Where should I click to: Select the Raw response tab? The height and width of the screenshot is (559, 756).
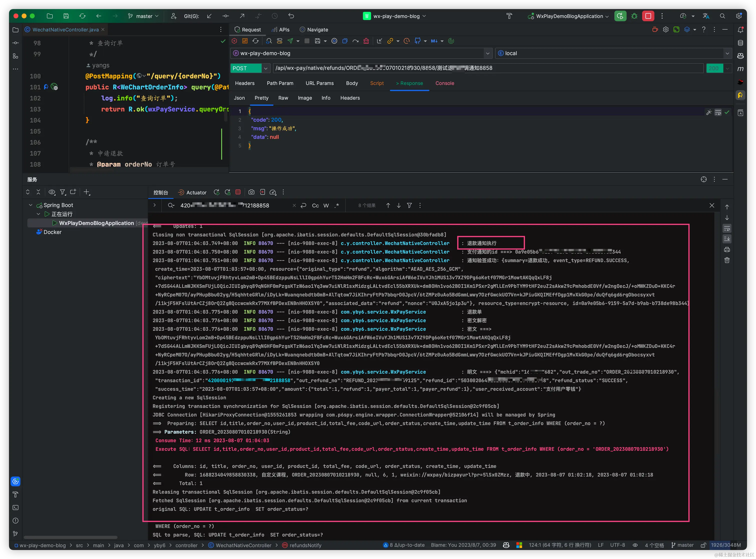pos(283,98)
